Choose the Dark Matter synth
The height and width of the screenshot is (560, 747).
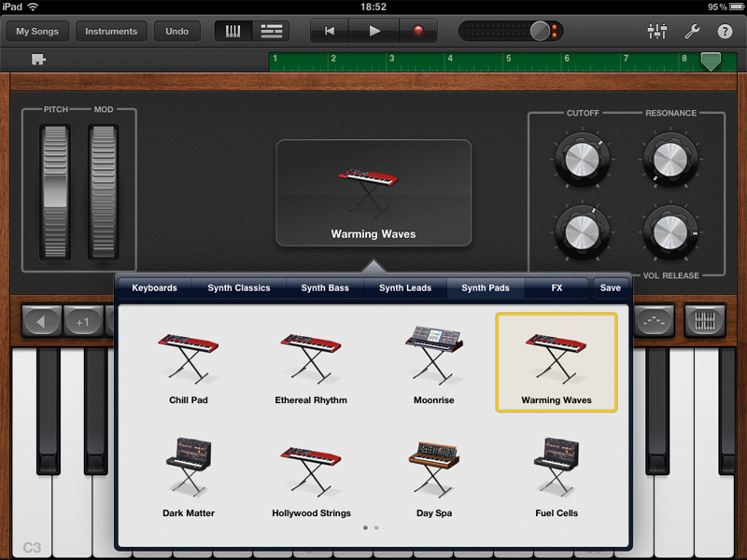click(189, 478)
